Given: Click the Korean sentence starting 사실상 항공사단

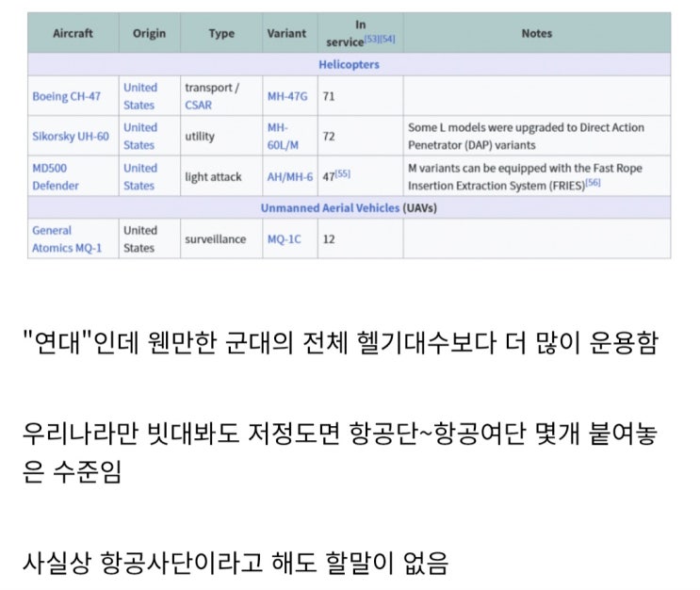Looking at the screenshot, I should point(236,563).
